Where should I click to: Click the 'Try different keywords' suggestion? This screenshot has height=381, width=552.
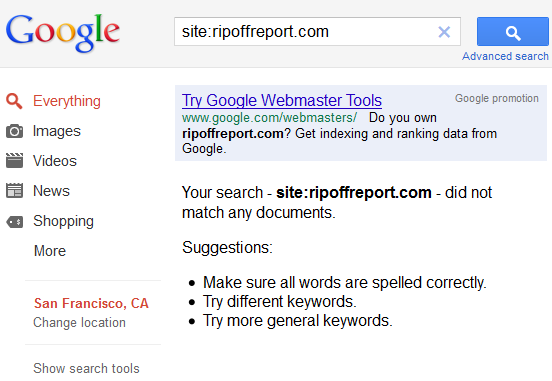(280, 301)
